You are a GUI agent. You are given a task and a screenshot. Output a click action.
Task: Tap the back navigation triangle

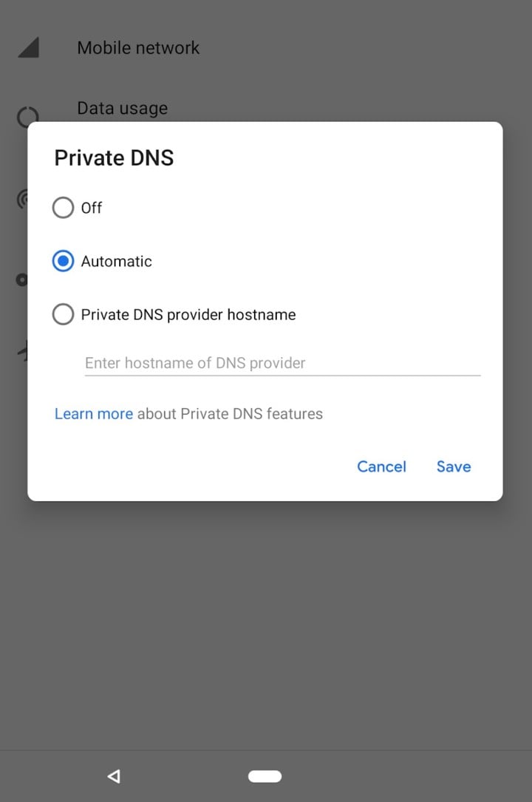(x=114, y=776)
